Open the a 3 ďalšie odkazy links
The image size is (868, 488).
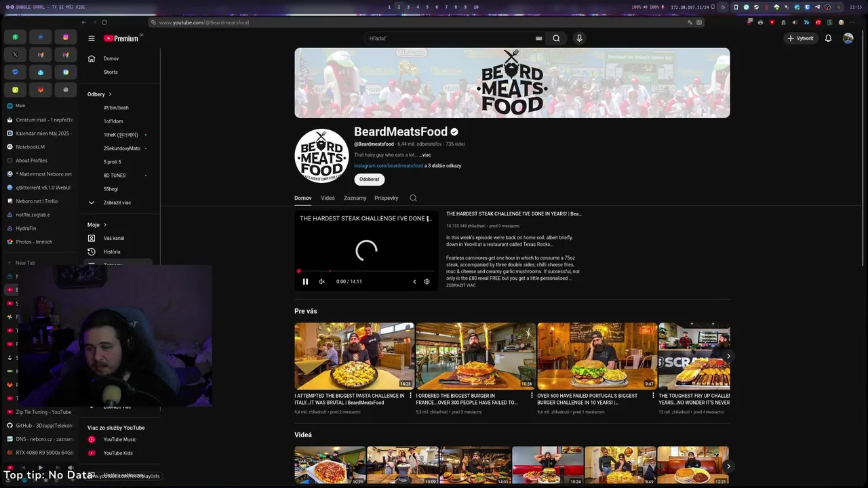coord(443,166)
